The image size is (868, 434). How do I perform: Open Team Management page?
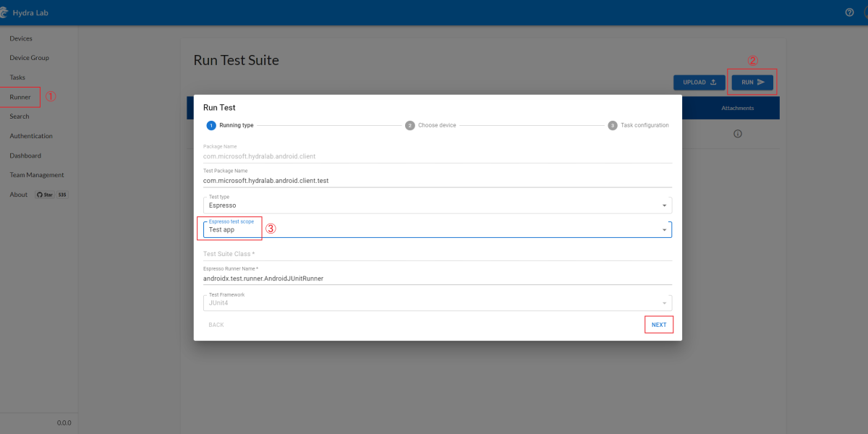point(37,175)
